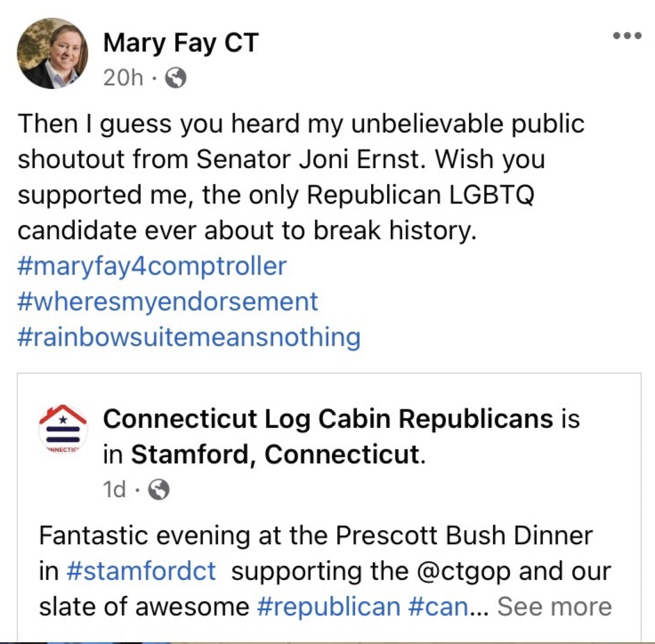Visit the Connecticut Log Cabin Republicans page
Screen dimensions: 655x644
click(x=328, y=418)
